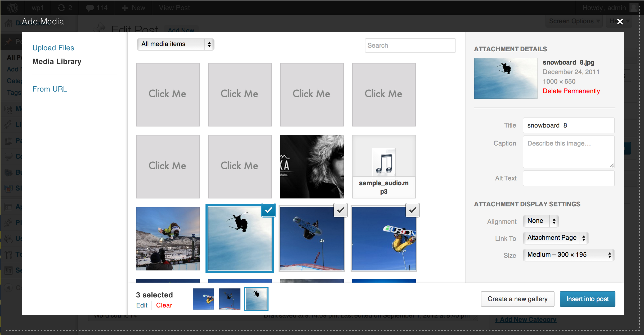Open the Alignment dropdown
The width and height of the screenshot is (644, 335).
(x=541, y=221)
